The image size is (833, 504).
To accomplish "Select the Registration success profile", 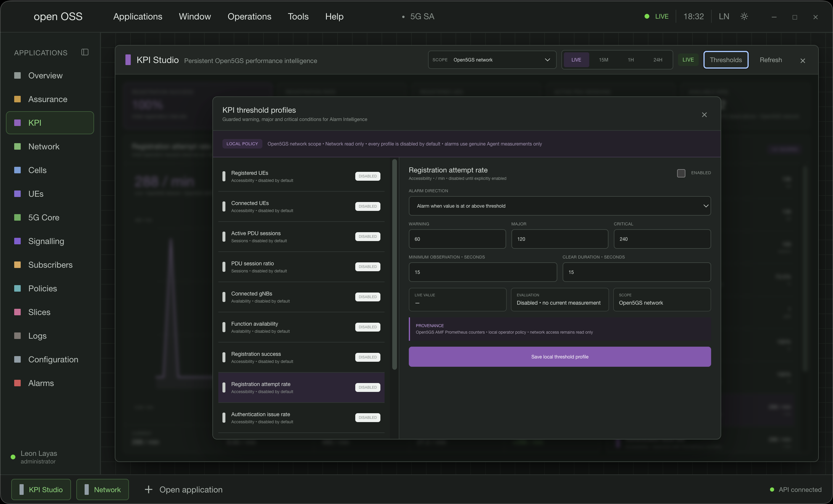I will 301,357.
